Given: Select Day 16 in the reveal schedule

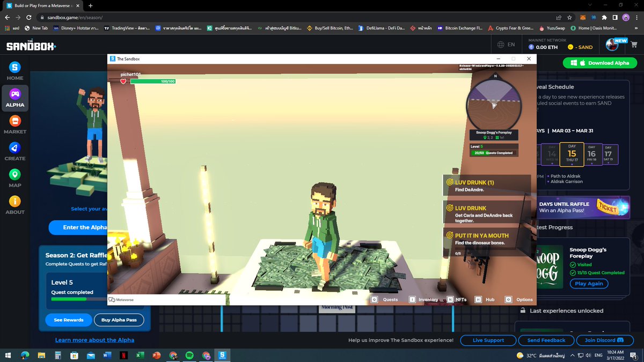Looking at the screenshot, I should click(x=591, y=154).
